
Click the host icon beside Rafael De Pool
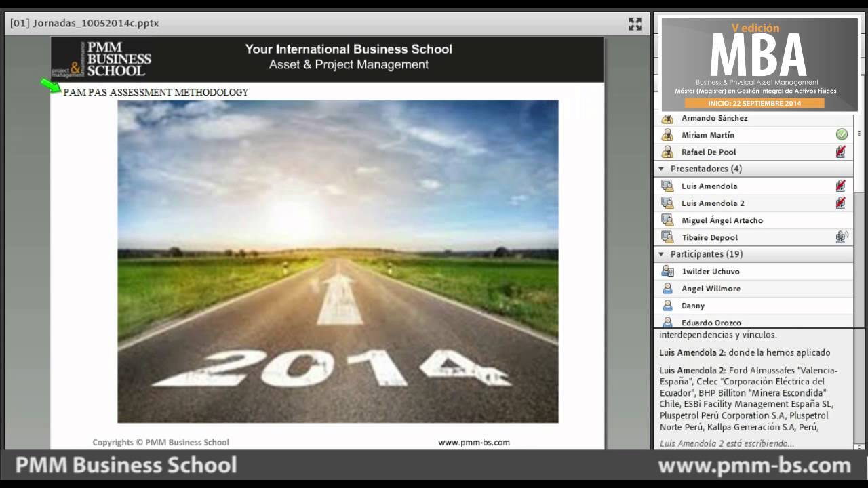[x=667, y=152]
